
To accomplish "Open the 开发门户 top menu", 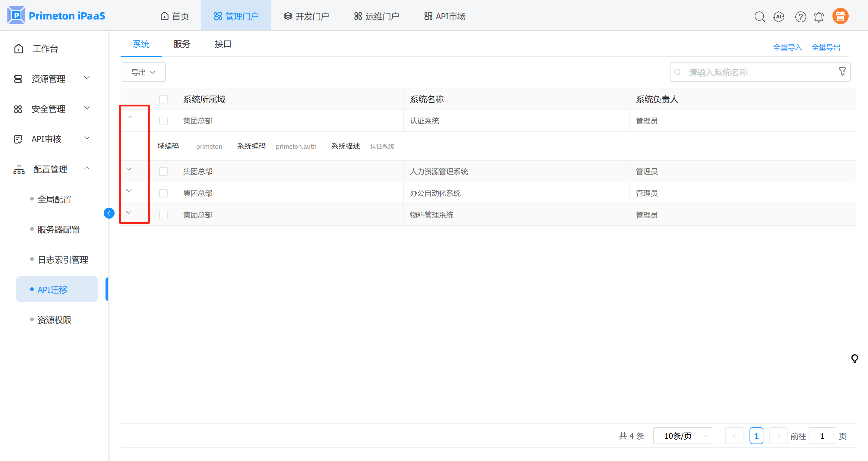I will pyautogui.click(x=306, y=16).
